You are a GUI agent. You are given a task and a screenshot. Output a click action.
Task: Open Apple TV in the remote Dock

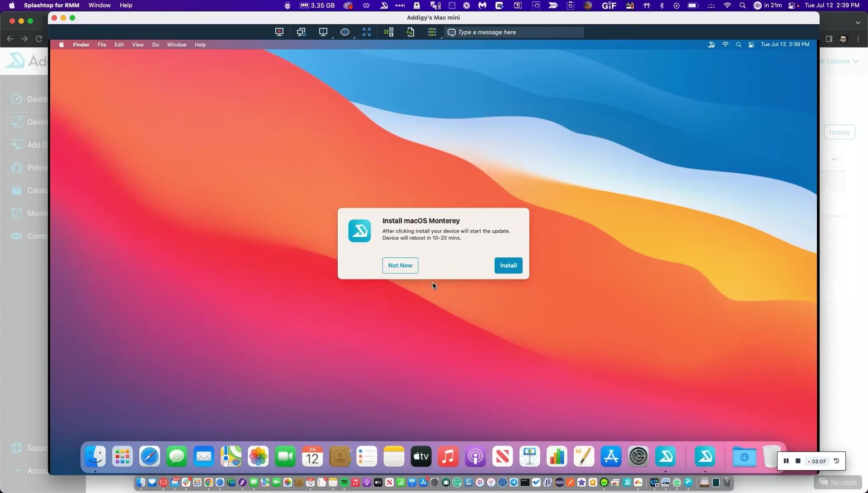[421, 457]
